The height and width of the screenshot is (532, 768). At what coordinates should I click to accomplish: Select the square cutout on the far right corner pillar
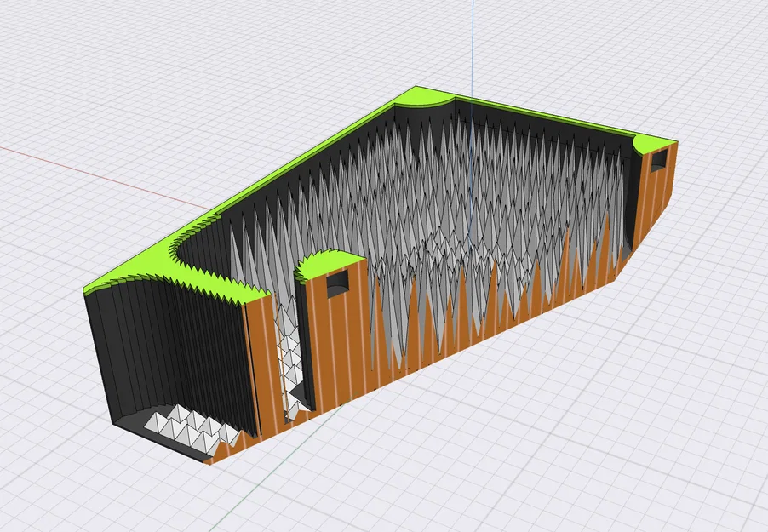pos(658,160)
